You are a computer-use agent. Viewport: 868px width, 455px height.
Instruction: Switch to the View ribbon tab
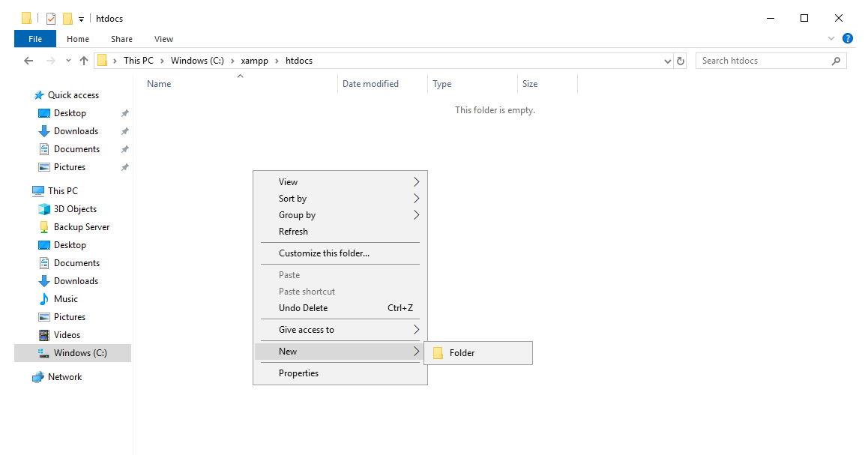click(163, 39)
